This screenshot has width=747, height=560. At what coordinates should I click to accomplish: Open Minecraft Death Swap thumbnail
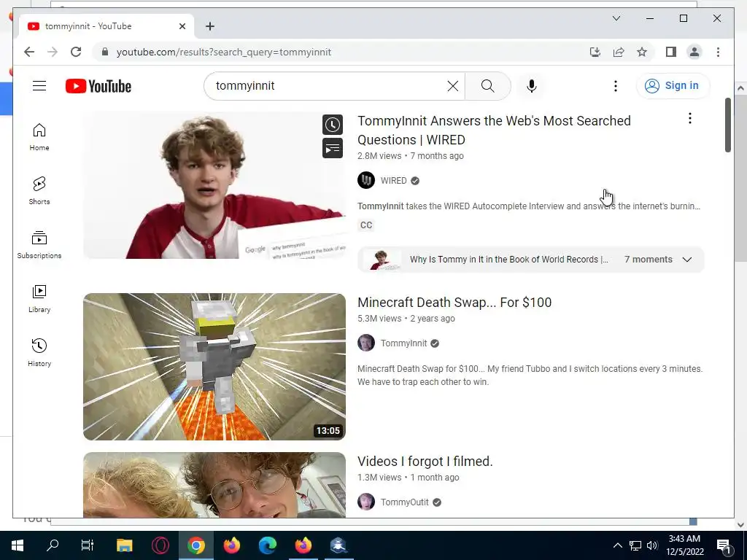214,366
